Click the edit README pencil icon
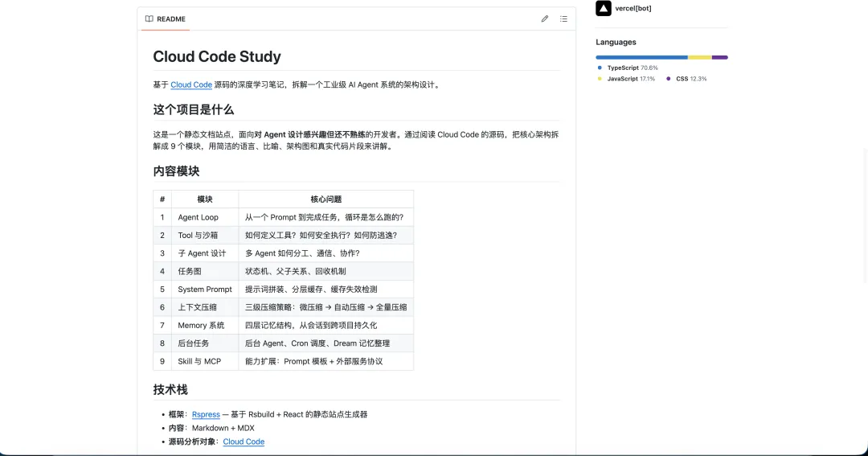The width and height of the screenshot is (868, 456). [x=545, y=18]
